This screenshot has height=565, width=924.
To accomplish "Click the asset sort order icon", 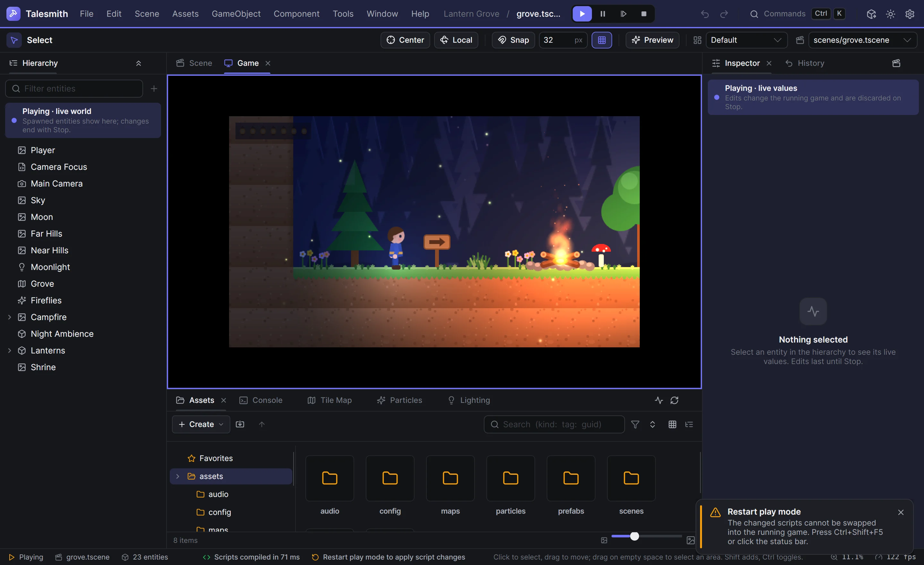I will (653, 424).
